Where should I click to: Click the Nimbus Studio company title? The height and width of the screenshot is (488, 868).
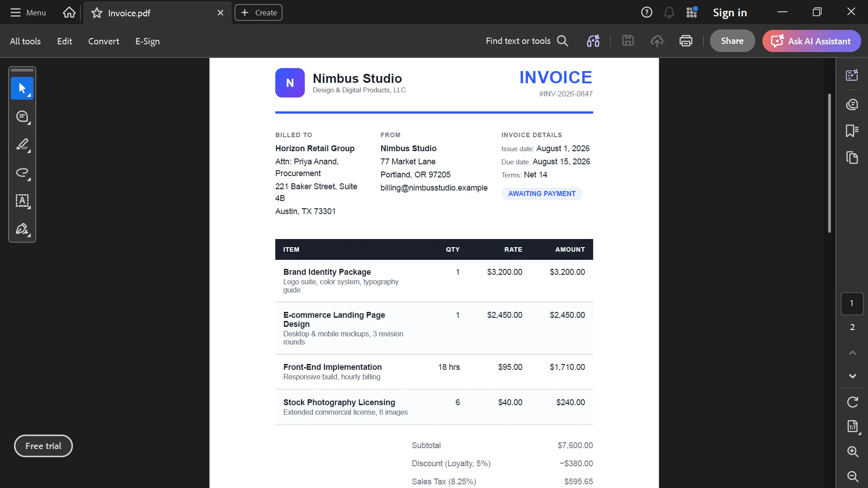point(357,78)
